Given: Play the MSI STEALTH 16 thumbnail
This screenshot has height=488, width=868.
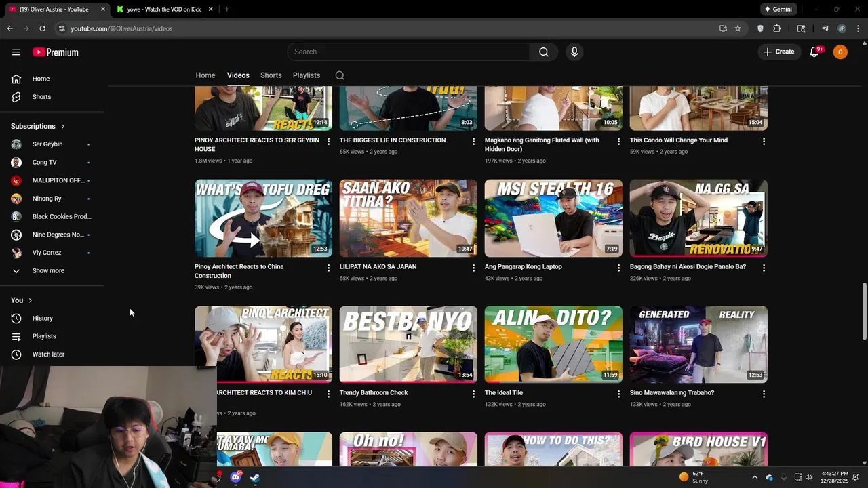Looking at the screenshot, I should (553, 218).
